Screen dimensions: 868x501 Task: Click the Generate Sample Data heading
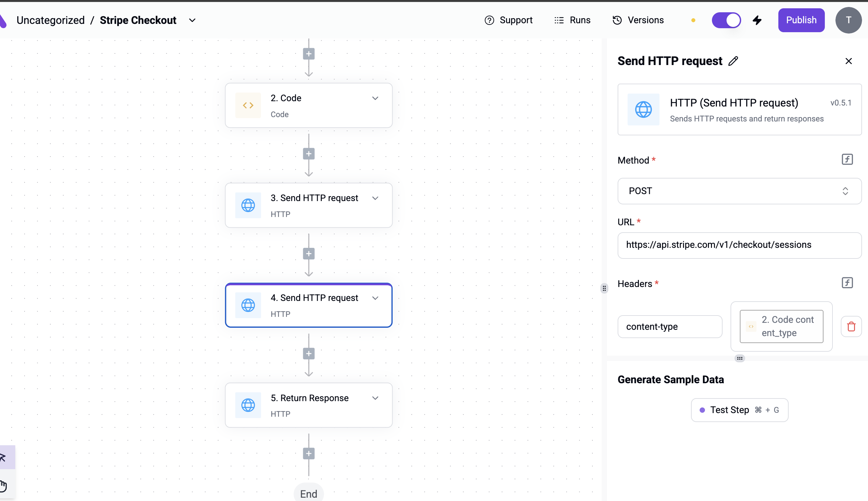[x=670, y=380]
